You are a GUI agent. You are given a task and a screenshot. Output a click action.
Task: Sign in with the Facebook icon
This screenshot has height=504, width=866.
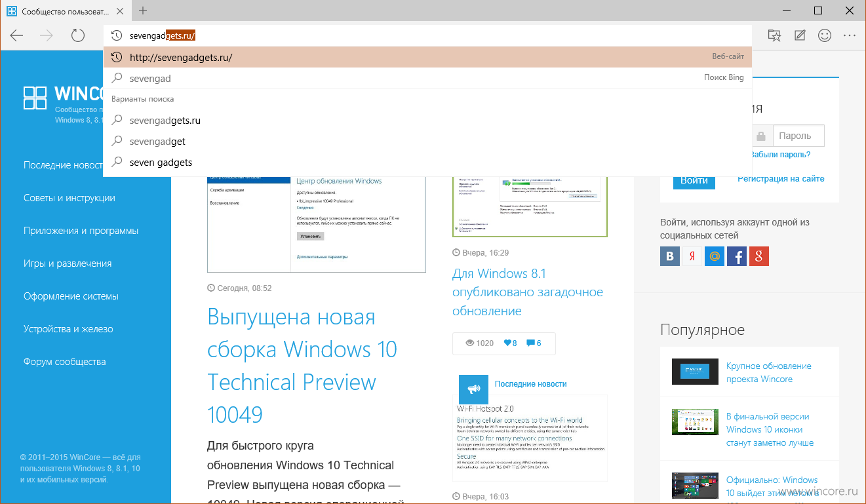pyautogui.click(x=737, y=256)
